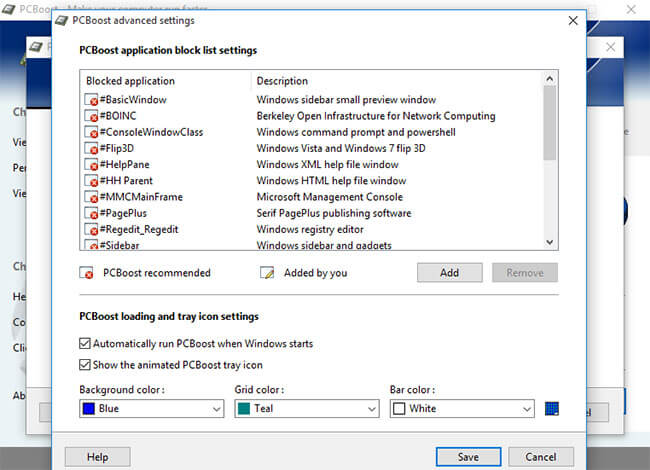650x470 pixels.
Task: Click the Added by you legend icon
Action: 267,273
